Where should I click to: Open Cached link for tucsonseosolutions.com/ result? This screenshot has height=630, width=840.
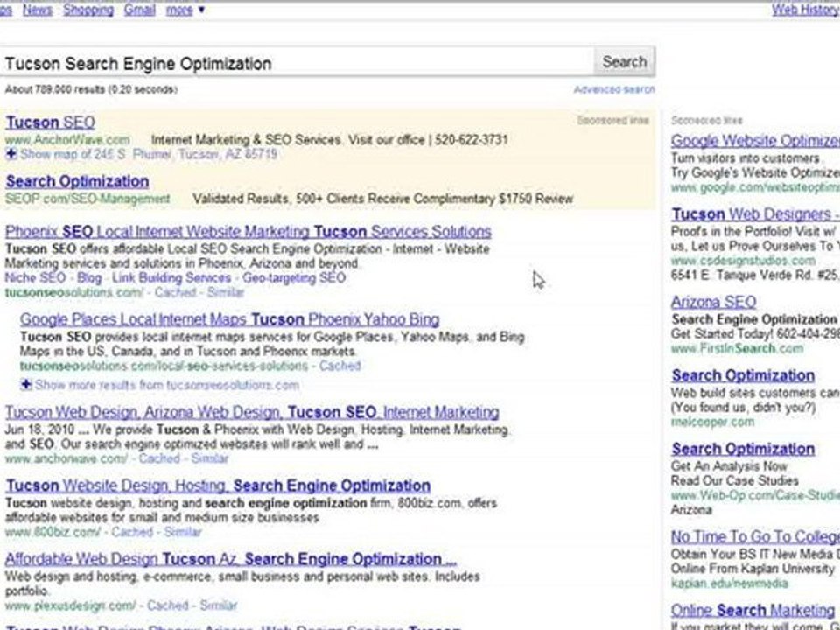pos(175,292)
